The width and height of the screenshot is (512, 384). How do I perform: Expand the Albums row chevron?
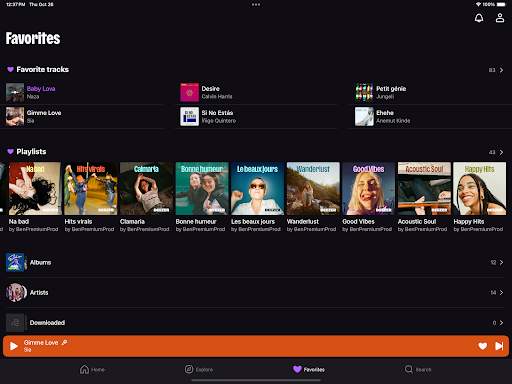pos(501,263)
